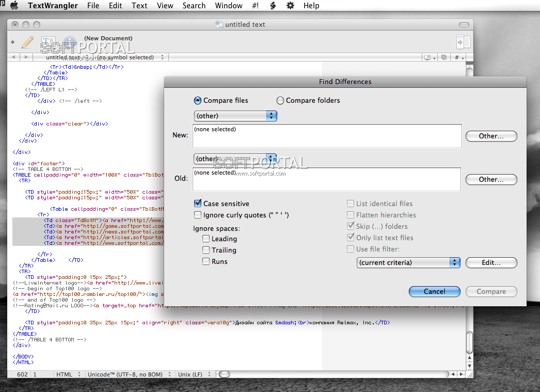The height and width of the screenshot is (392, 540).
Task: Open the Unix (LF) line endings popup
Action: 194,374
